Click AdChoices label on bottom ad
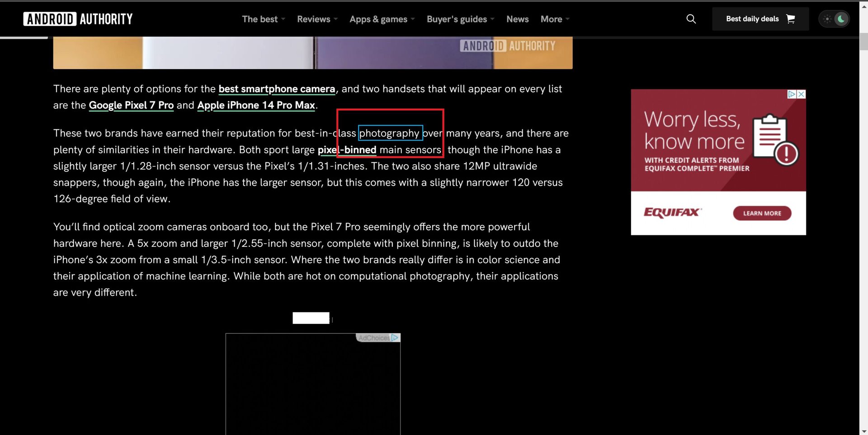Screen dimensions: 868x435 (x=378, y=338)
